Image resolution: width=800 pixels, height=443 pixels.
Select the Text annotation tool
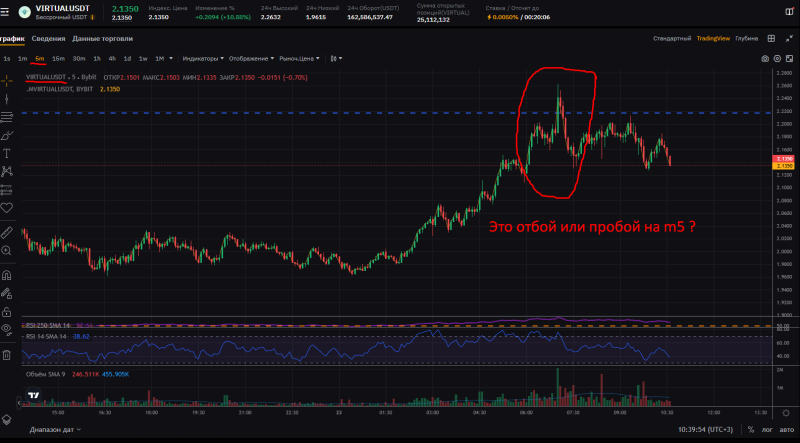pyautogui.click(x=7, y=153)
